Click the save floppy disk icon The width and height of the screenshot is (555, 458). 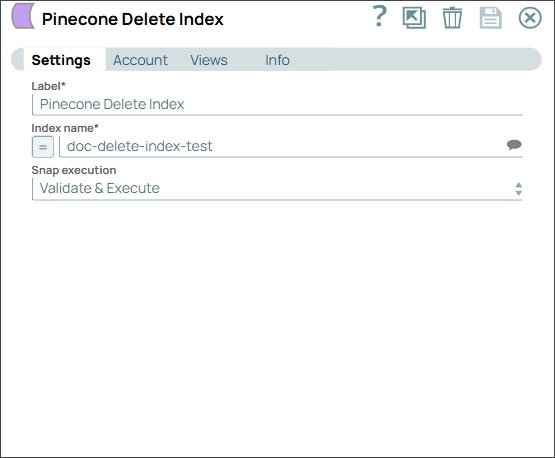(x=491, y=18)
